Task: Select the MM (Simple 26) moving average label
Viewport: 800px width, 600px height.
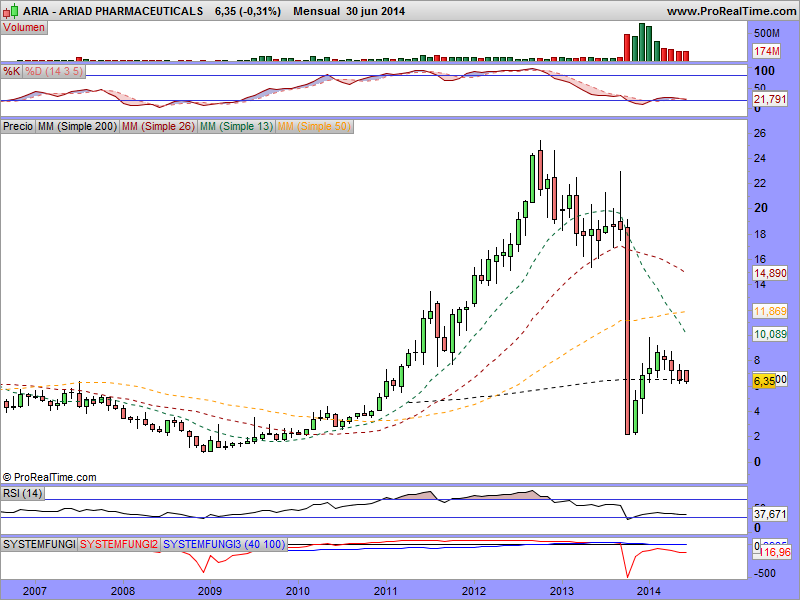Action: [157, 127]
